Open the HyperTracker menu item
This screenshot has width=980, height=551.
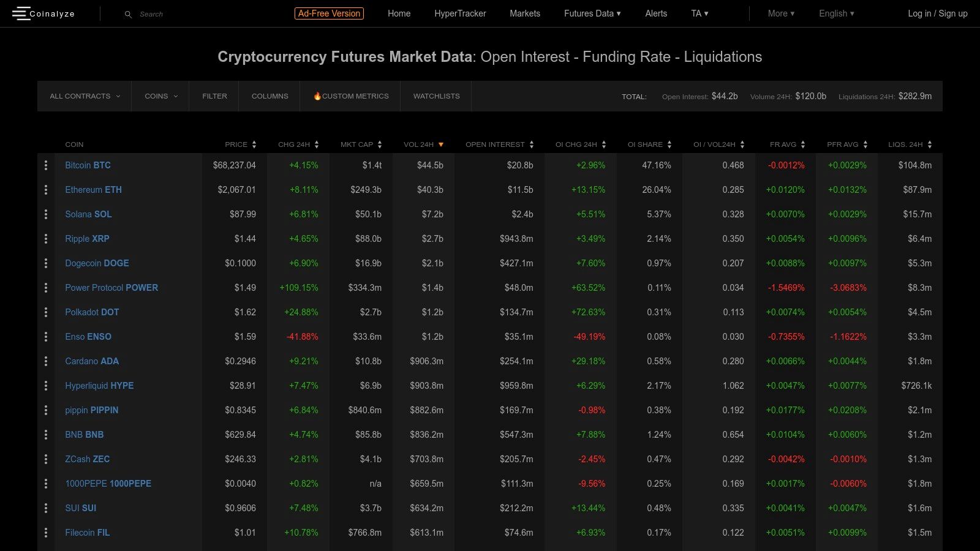(x=460, y=13)
